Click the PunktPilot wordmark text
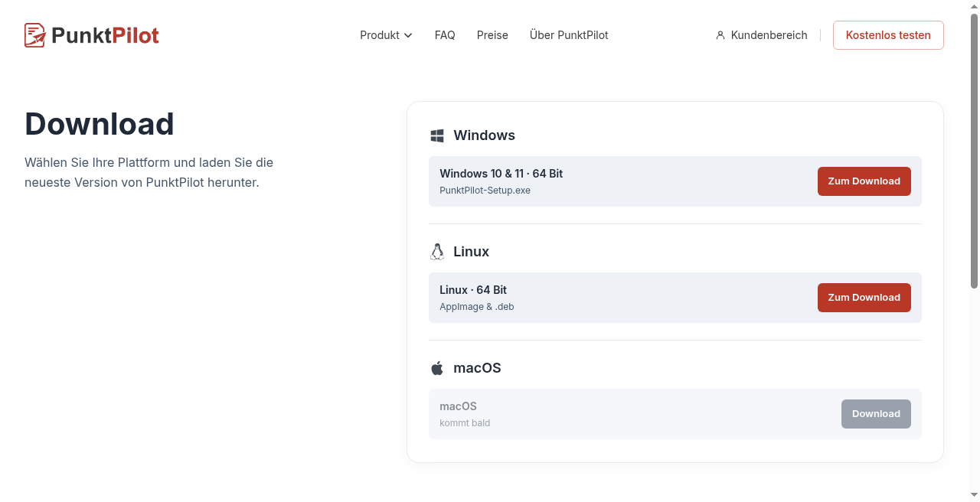Screen dimensions: 980x502 point(106,35)
